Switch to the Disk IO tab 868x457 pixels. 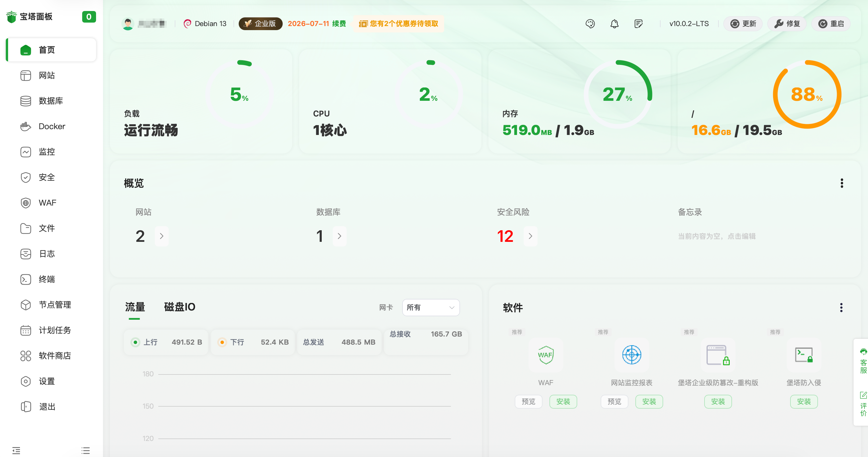pos(179,307)
